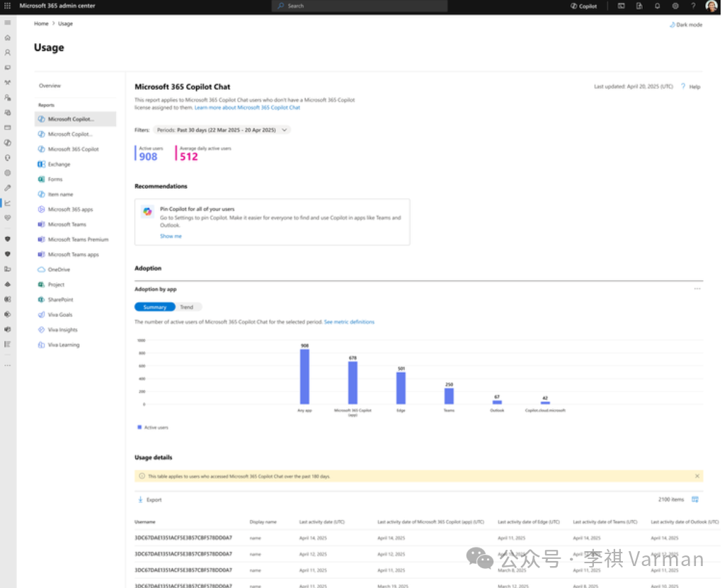Viewport: 727px width, 588px height.
Task: Open the Item name report
Action: point(60,194)
